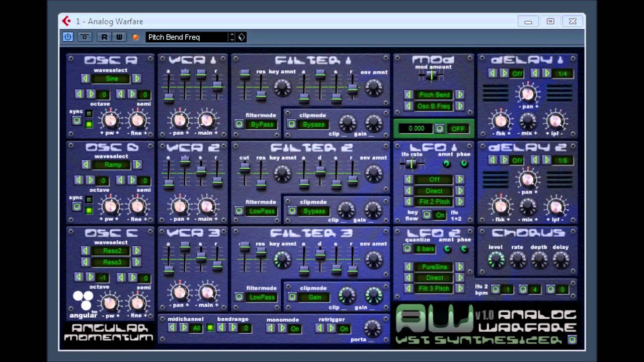Select next LFO 2 Direct mode option
The image size is (644, 362).
click(x=460, y=278)
